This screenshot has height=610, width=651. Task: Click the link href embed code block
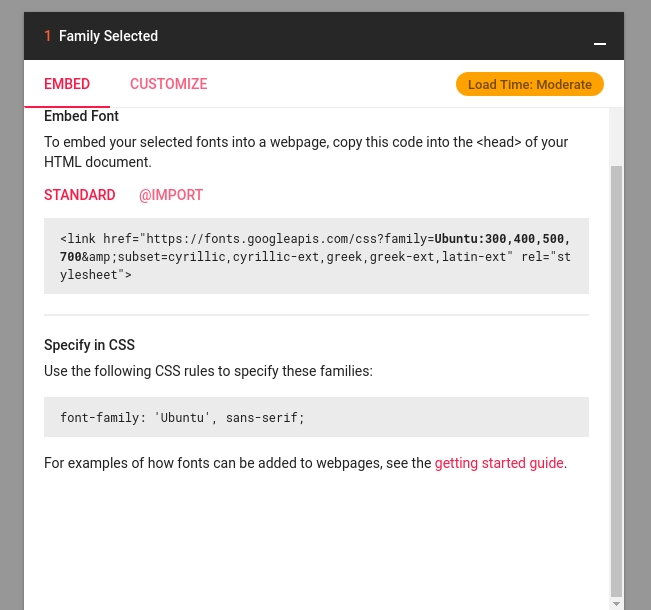316,257
